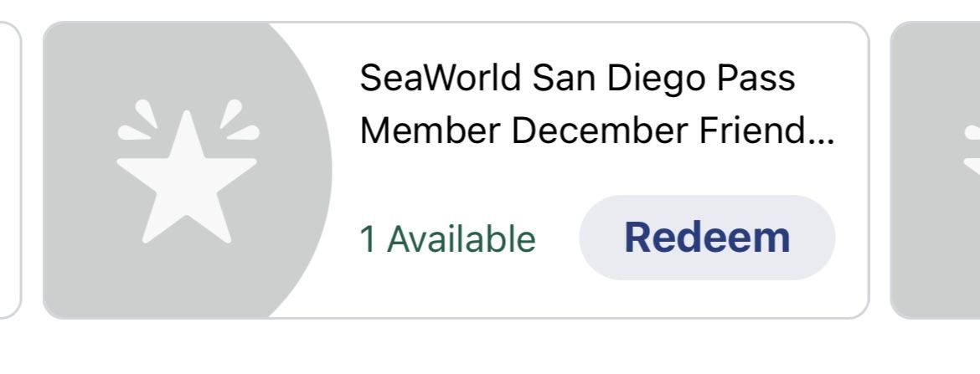This screenshot has width=980, height=374.
Task: Select the "1 Available" green text
Action: coord(447,239)
